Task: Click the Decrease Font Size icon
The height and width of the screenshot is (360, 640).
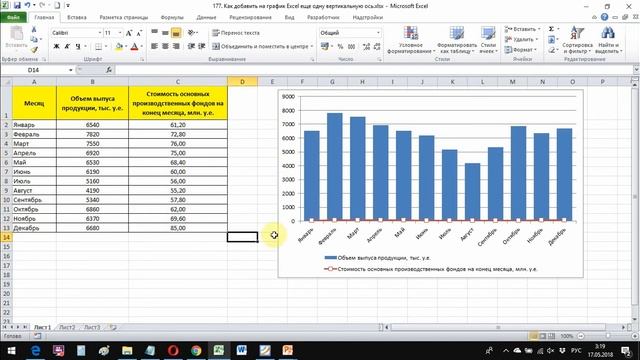Action: click(139, 33)
